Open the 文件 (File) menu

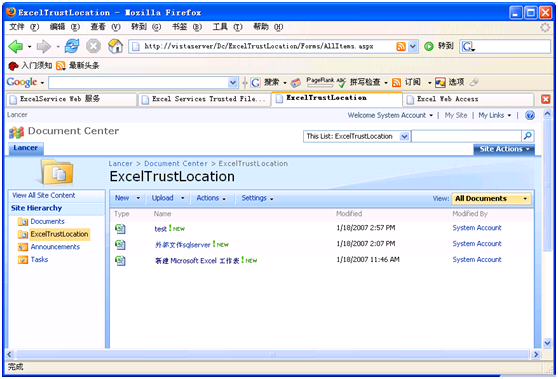(x=24, y=27)
